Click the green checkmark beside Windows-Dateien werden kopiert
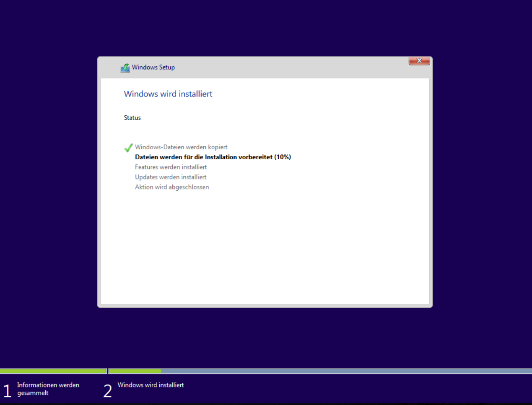 (129, 148)
